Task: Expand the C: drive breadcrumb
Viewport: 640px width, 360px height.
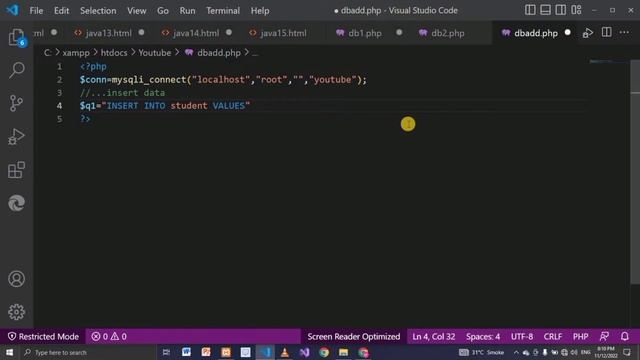Action: click(x=47, y=53)
